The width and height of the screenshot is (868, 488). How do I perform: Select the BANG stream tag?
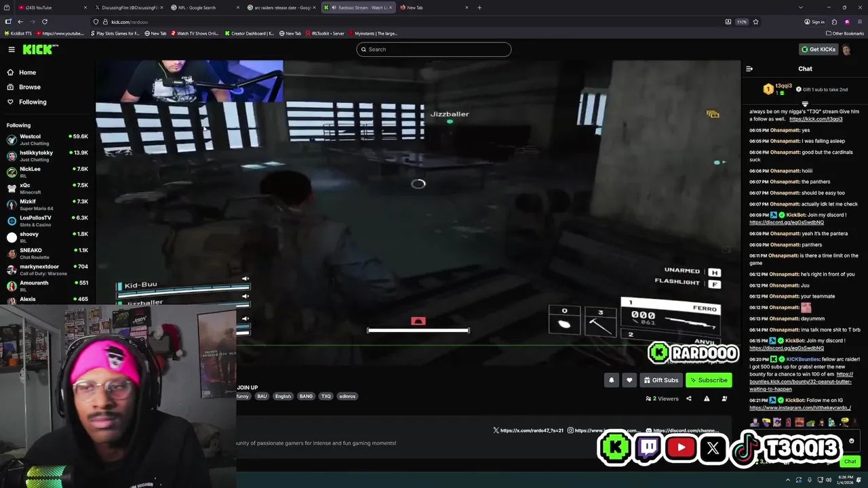click(x=306, y=396)
